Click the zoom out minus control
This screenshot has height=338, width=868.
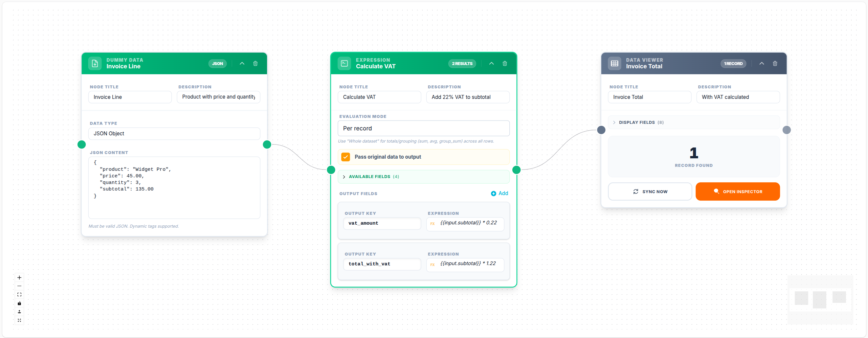[x=19, y=286]
